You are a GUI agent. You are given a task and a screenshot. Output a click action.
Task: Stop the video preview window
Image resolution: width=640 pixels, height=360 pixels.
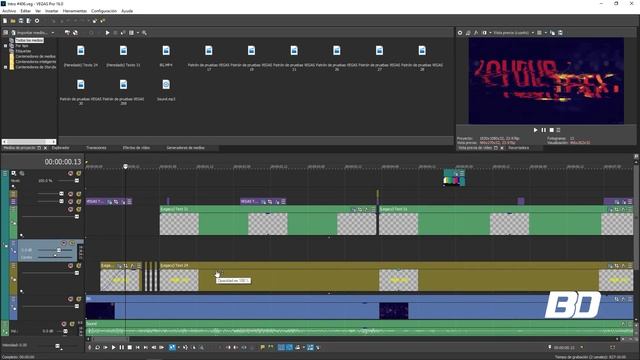coord(551,130)
